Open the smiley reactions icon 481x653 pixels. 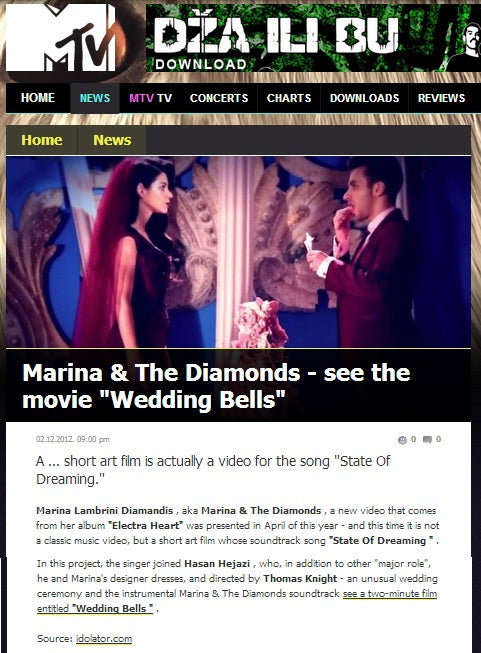tap(402, 440)
